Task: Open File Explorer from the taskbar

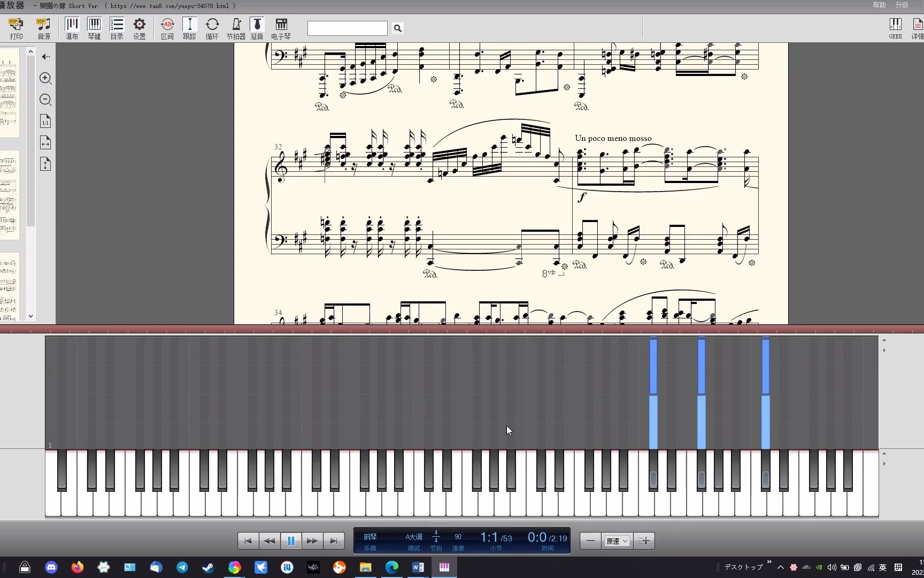Action: coord(366,567)
